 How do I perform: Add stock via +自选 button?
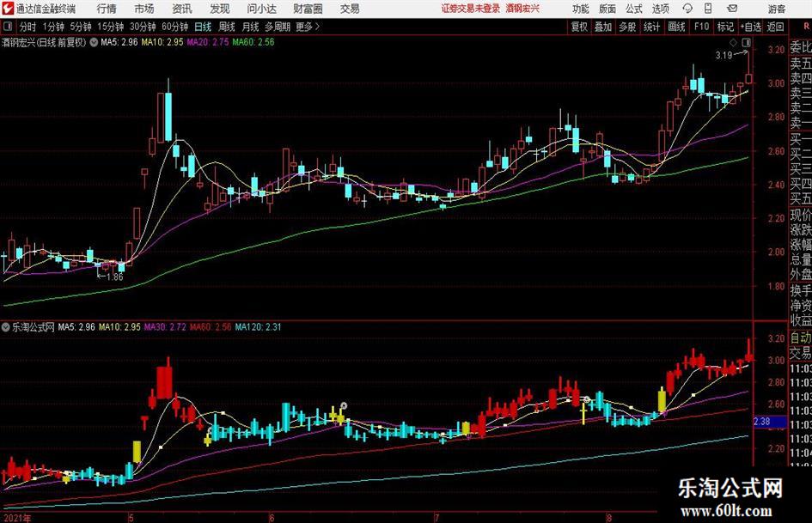751,27
